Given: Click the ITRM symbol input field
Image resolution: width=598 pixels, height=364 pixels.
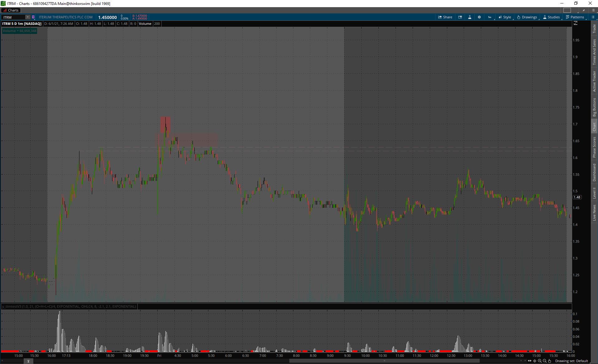Looking at the screenshot, I should (13, 17).
